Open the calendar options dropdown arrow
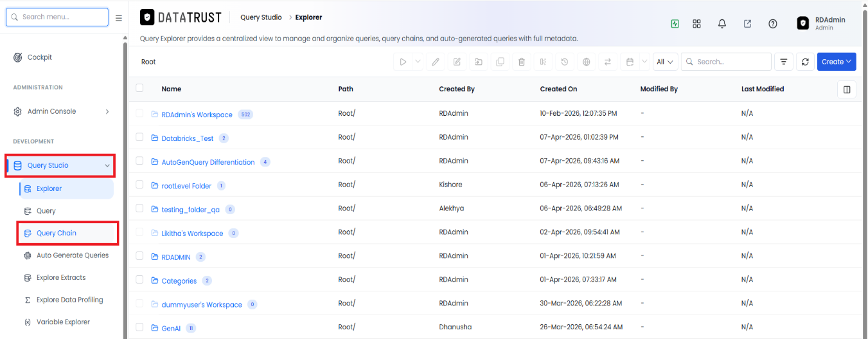The height and width of the screenshot is (339, 868). 644,62
